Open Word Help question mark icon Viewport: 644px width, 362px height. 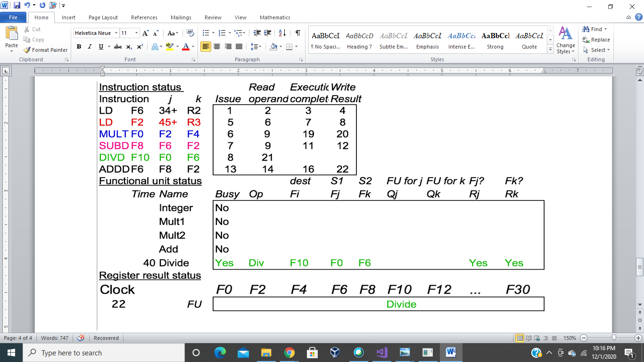639,17
